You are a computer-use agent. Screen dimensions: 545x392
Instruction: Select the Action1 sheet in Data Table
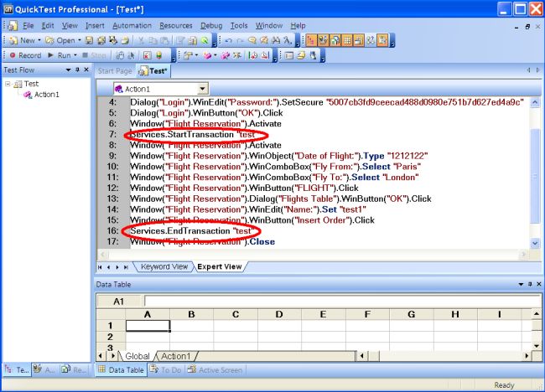176,356
